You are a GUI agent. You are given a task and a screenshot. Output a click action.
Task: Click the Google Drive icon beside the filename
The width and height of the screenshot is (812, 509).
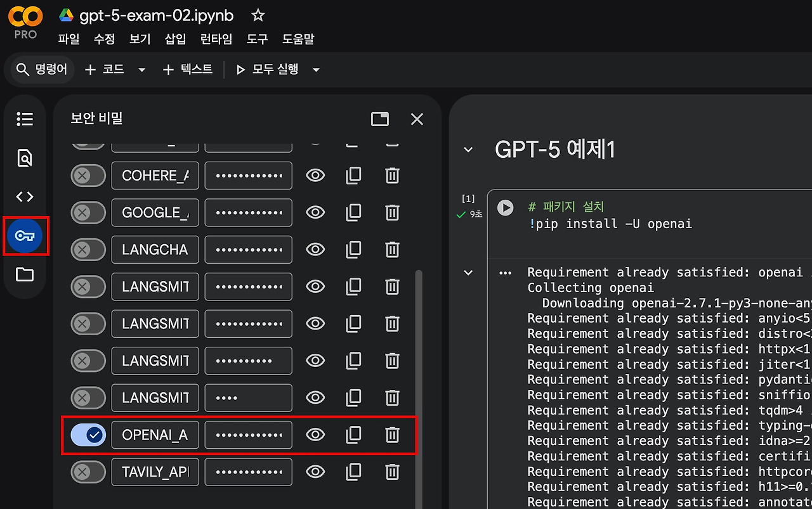tap(66, 15)
